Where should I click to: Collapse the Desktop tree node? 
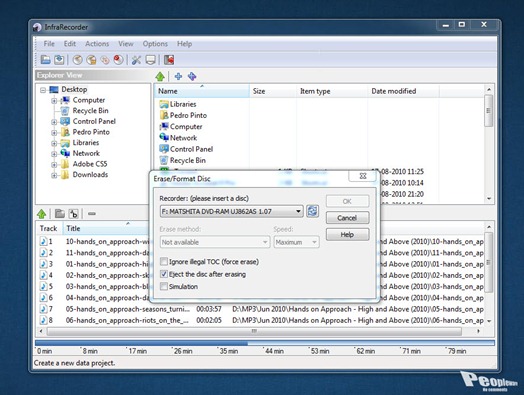click(43, 90)
